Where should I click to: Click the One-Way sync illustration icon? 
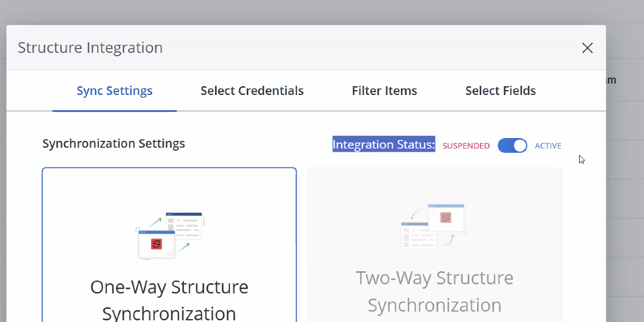(x=169, y=235)
